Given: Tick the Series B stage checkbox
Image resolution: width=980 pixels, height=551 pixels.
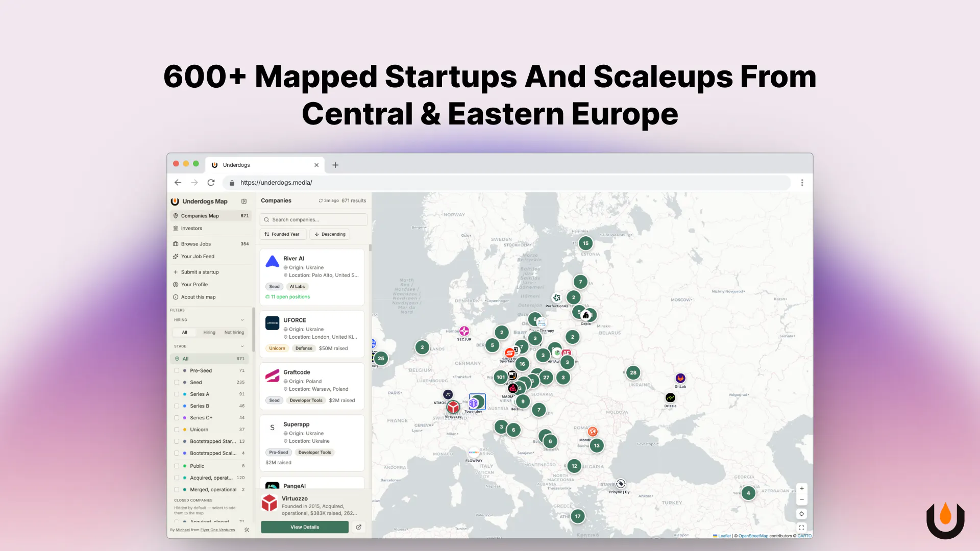Looking at the screenshot, I should click(x=177, y=406).
